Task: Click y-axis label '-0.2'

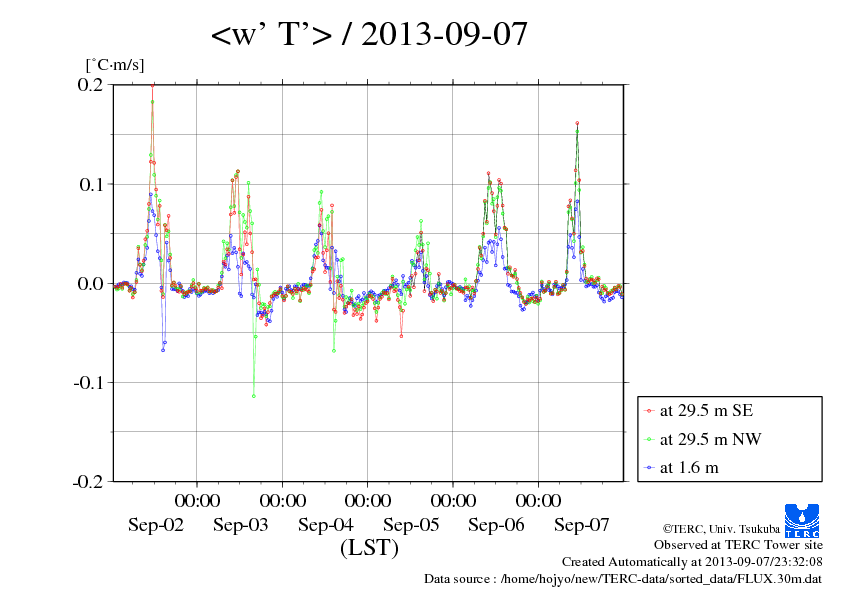Action: (88, 482)
